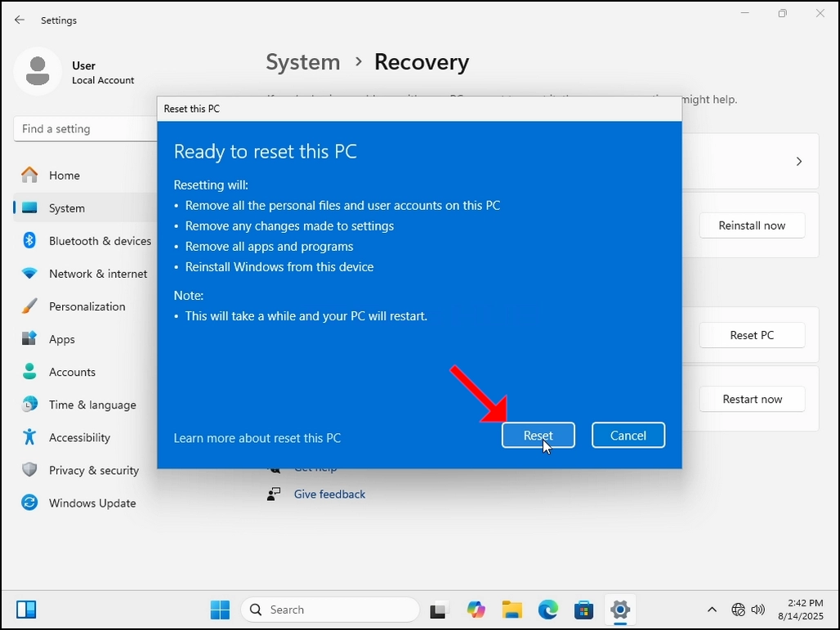The image size is (840, 630).
Task: Click the Accessibility figure icon
Action: [x=29, y=436]
